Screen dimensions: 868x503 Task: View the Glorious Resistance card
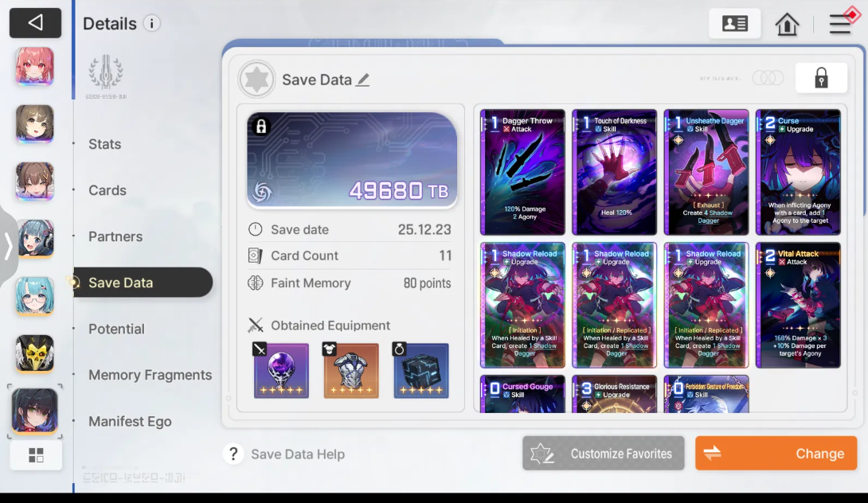tap(615, 394)
